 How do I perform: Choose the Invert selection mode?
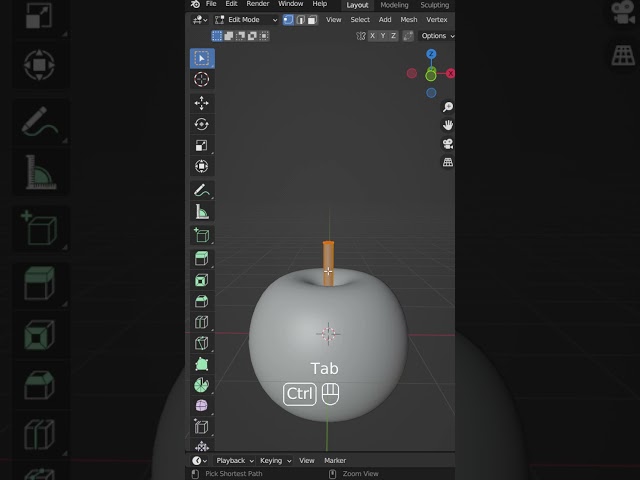coord(253,36)
